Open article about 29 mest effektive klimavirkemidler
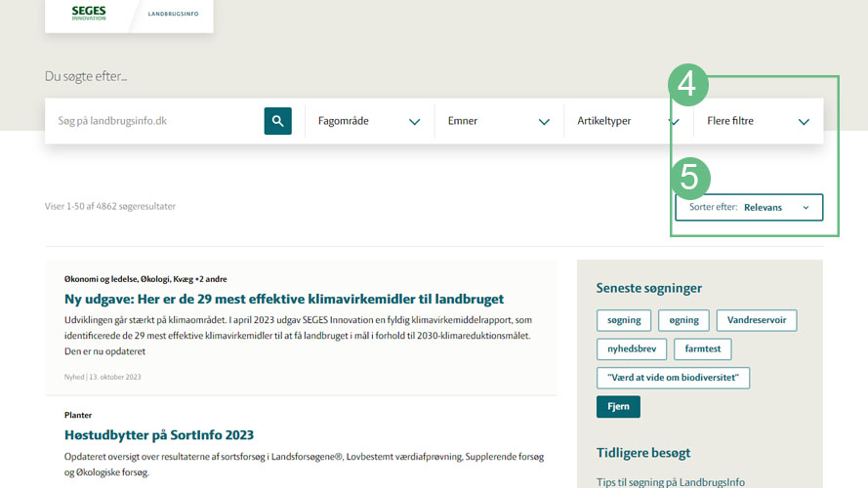Viewport: 868px width, 488px height. 284,299
